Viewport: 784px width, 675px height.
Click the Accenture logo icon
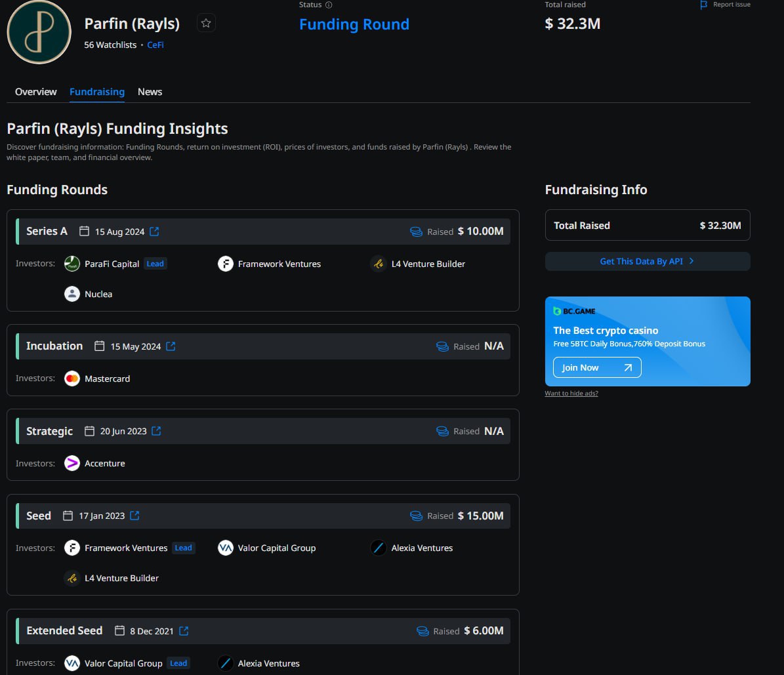click(72, 463)
